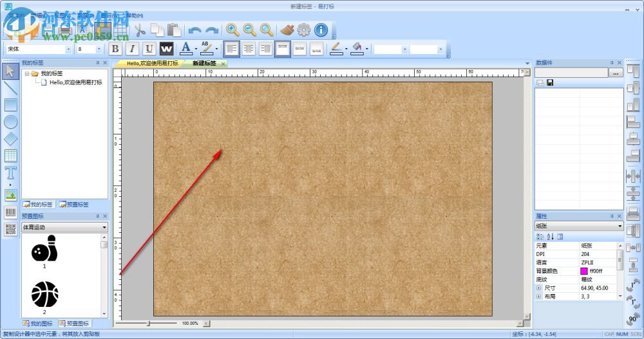Open the AB highlight color dropdown arrow
Viewport: 644px width, 339px height.
coord(216,50)
